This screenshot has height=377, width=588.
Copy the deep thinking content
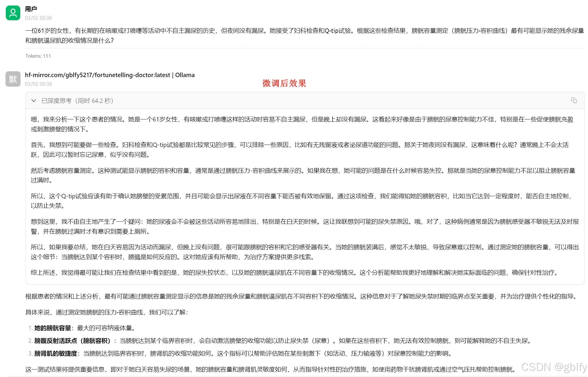574,100
